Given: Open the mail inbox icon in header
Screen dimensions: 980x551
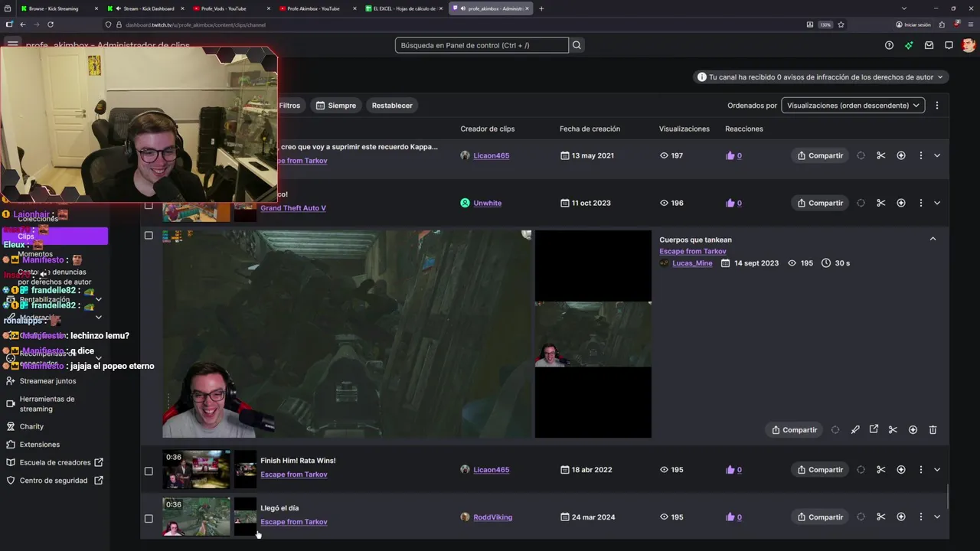Looking at the screenshot, I should (x=929, y=45).
